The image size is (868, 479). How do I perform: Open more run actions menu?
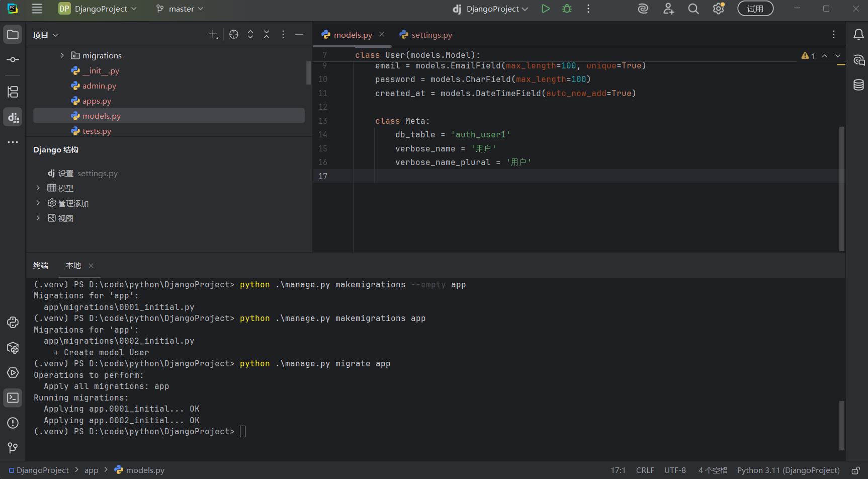pyautogui.click(x=588, y=9)
